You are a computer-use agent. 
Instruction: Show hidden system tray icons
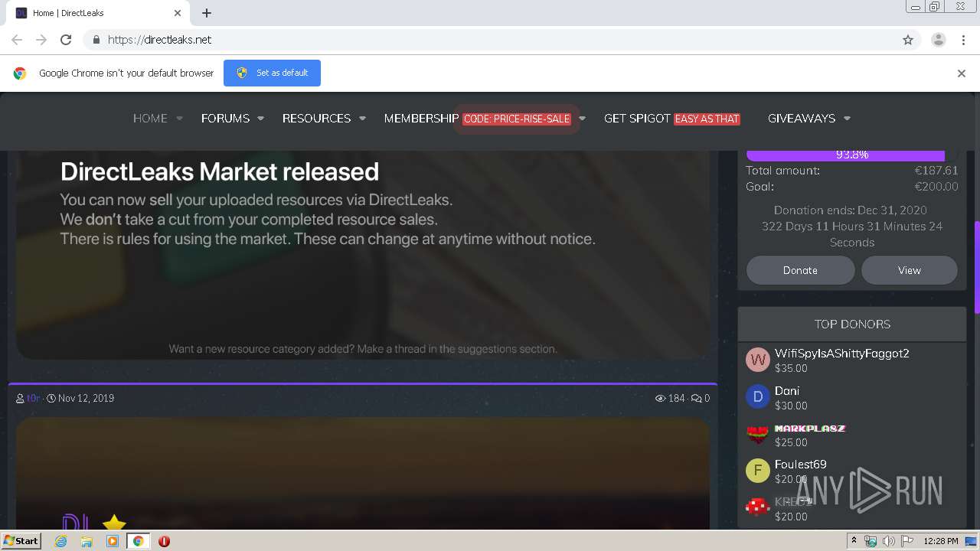854,541
